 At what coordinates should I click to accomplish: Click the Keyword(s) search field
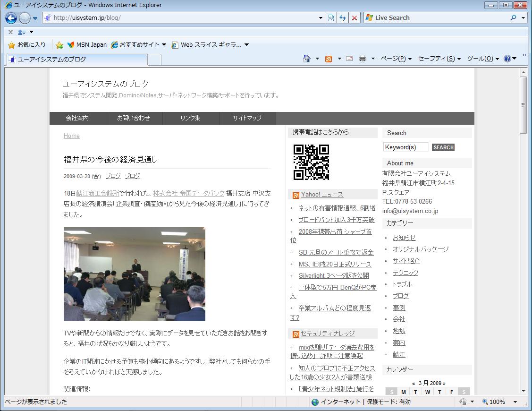click(x=406, y=147)
